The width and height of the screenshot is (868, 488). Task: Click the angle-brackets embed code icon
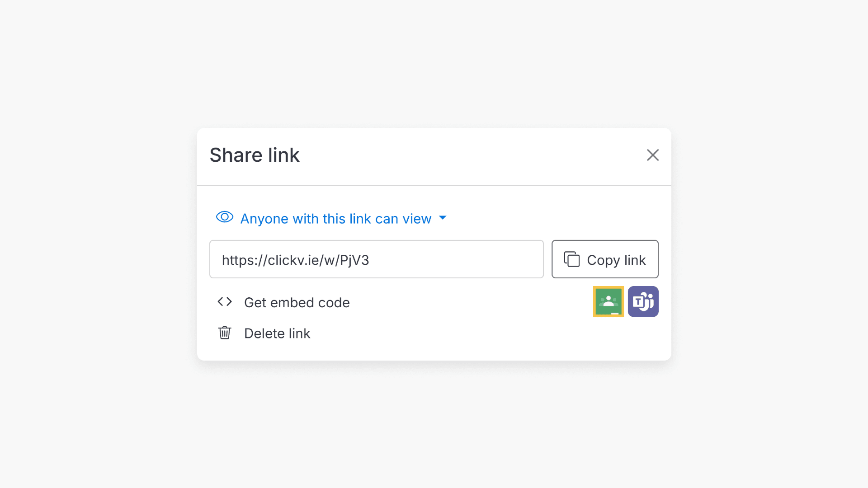tap(224, 302)
